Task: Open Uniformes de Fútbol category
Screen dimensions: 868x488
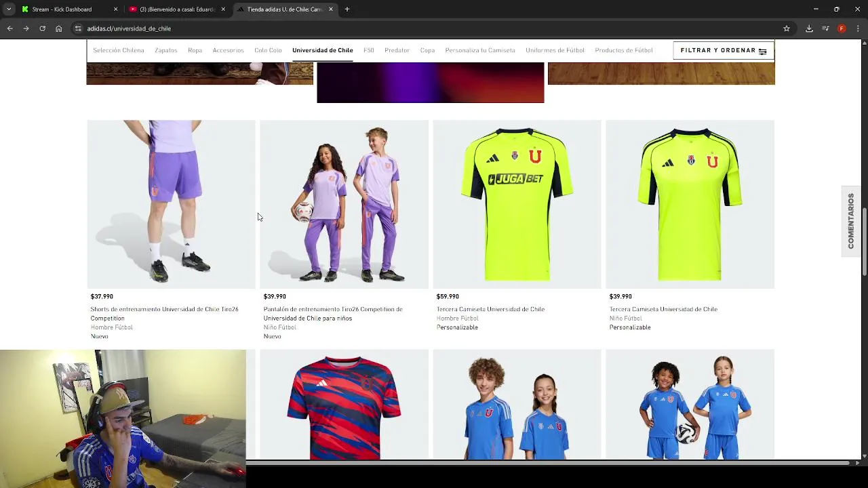Action: tap(555, 50)
